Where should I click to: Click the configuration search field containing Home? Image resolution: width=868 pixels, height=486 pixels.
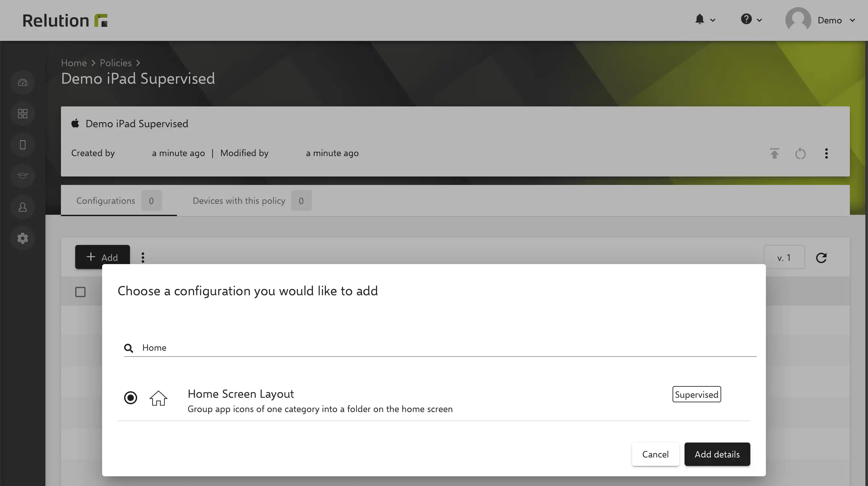click(x=440, y=348)
